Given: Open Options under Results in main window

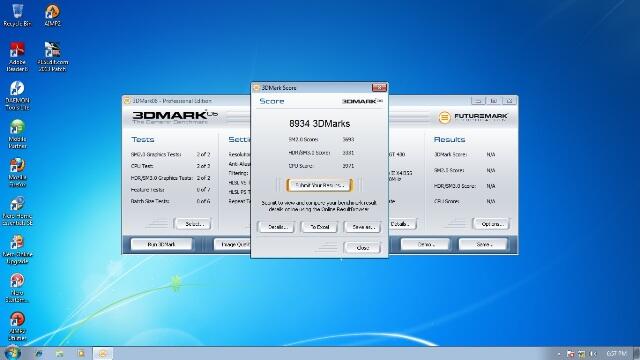Looking at the screenshot, I should click(x=491, y=224).
